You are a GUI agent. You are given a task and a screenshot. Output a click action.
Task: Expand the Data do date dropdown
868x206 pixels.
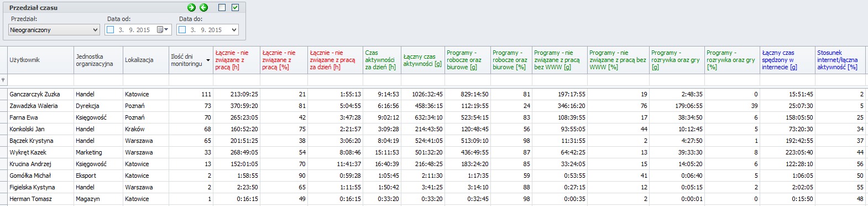click(x=234, y=30)
